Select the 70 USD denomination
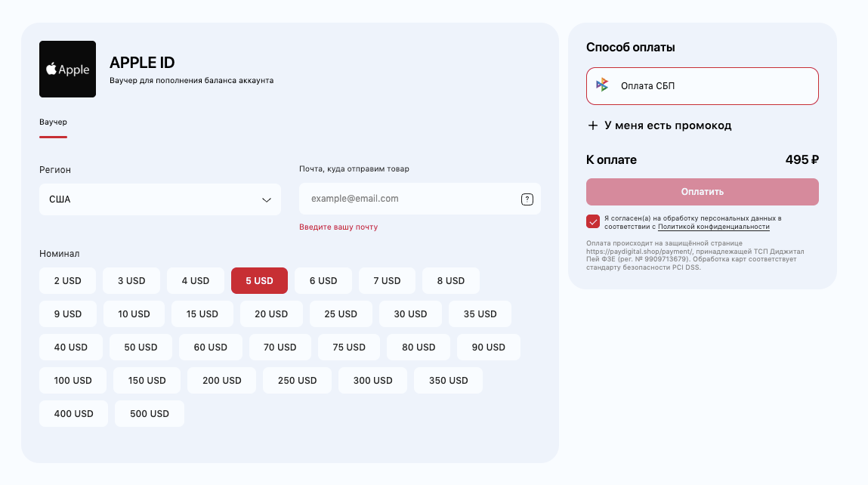Viewport: 868px width, 485px height. click(x=280, y=348)
